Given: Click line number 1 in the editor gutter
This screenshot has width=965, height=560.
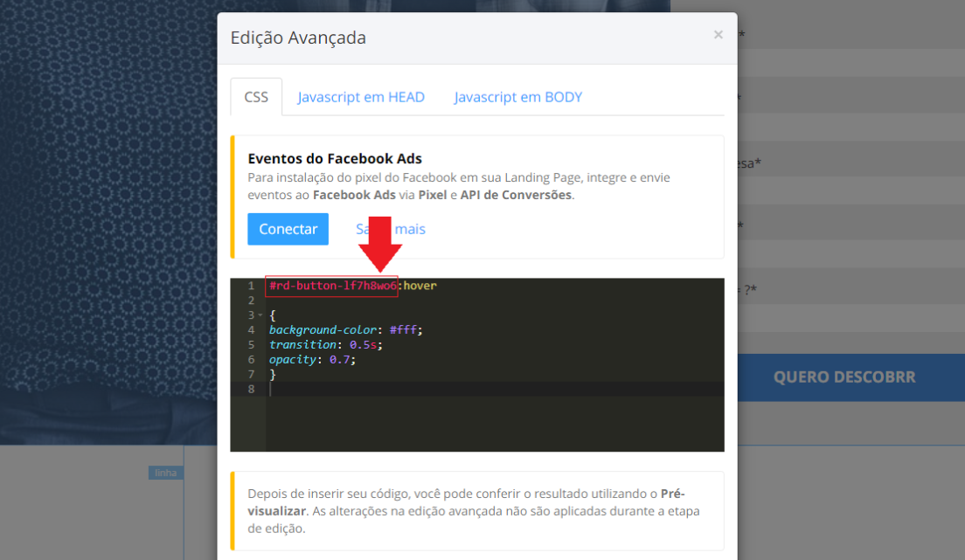Looking at the screenshot, I should pyautogui.click(x=251, y=286).
